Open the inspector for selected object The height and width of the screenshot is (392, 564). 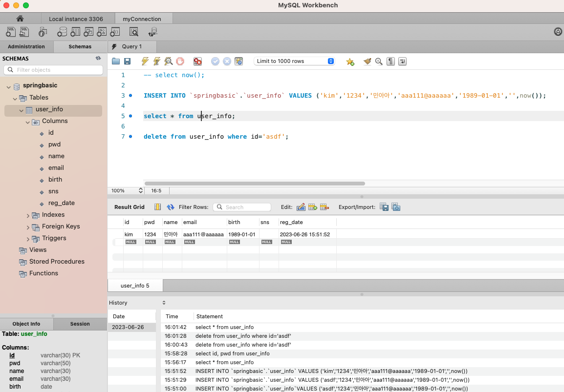point(43,32)
